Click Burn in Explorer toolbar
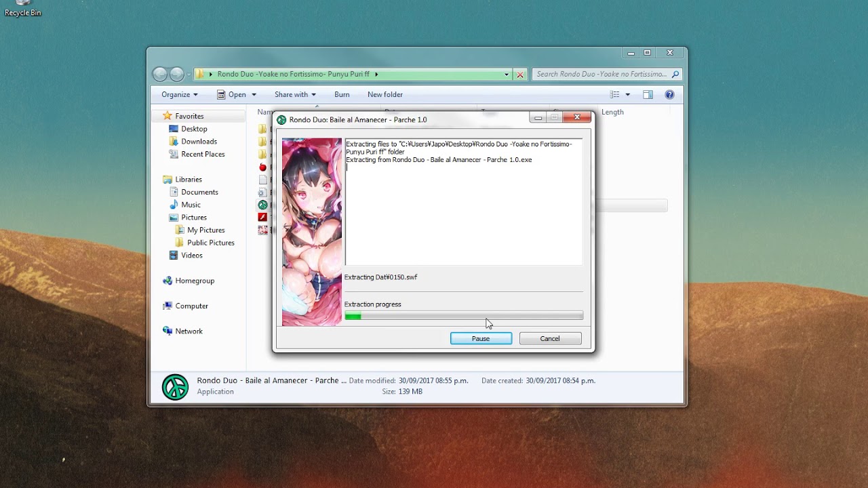This screenshot has height=488, width=868. coord(342,94)
